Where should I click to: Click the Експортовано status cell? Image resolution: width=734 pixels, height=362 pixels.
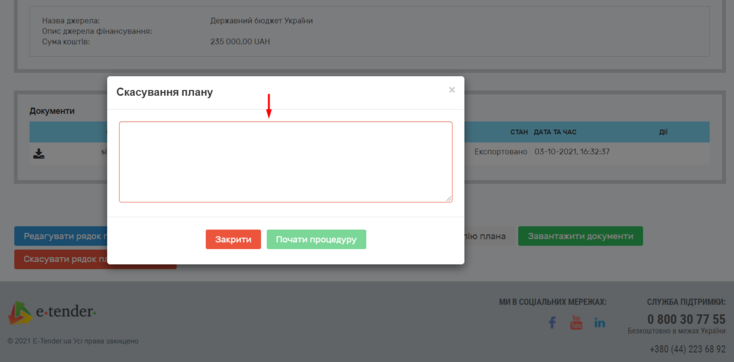(501, 152)
